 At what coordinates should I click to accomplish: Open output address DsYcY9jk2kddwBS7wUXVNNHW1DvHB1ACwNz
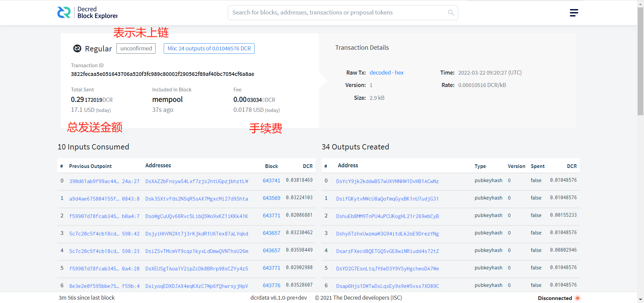coord(387,181)
